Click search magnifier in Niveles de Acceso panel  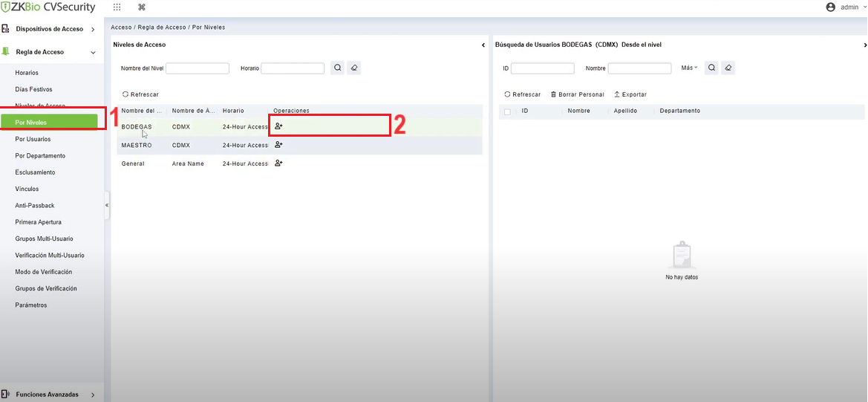click(338, 68)
